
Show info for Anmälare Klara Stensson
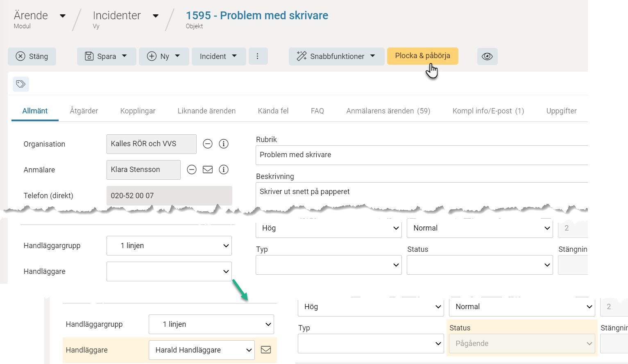(224, 170)
